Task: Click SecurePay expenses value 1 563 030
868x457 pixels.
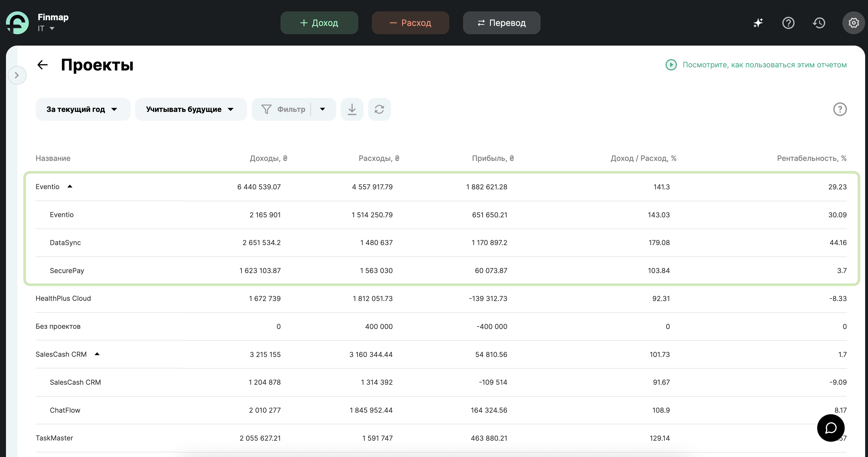Action: (x=376, y=270)
